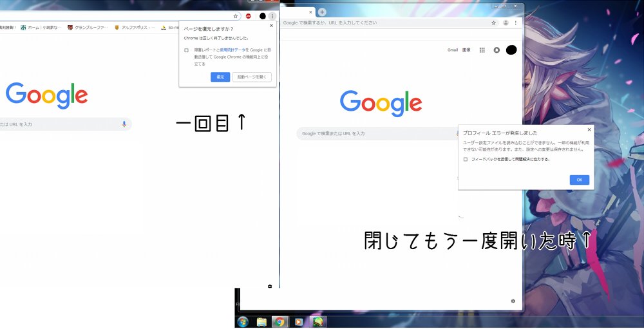This screenshot has height=329, width=644.
Task: Open the グランブルーファ… bookmark
Action: point(88,28)
